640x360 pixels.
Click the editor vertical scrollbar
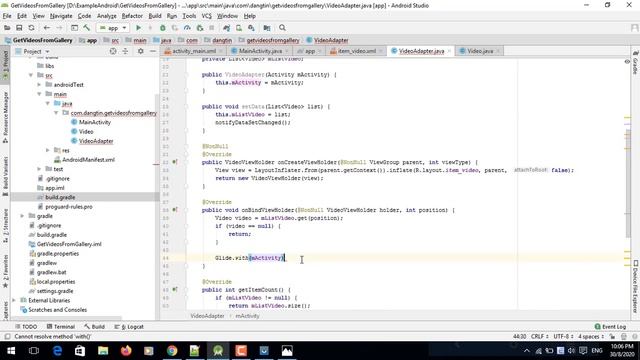tap(628, 184)
